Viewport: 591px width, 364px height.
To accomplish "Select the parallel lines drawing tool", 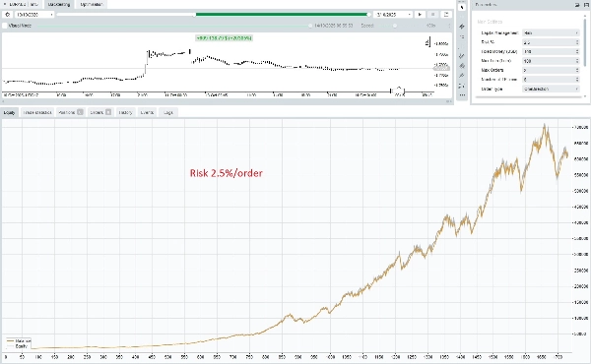I will [x=462, y=27].
